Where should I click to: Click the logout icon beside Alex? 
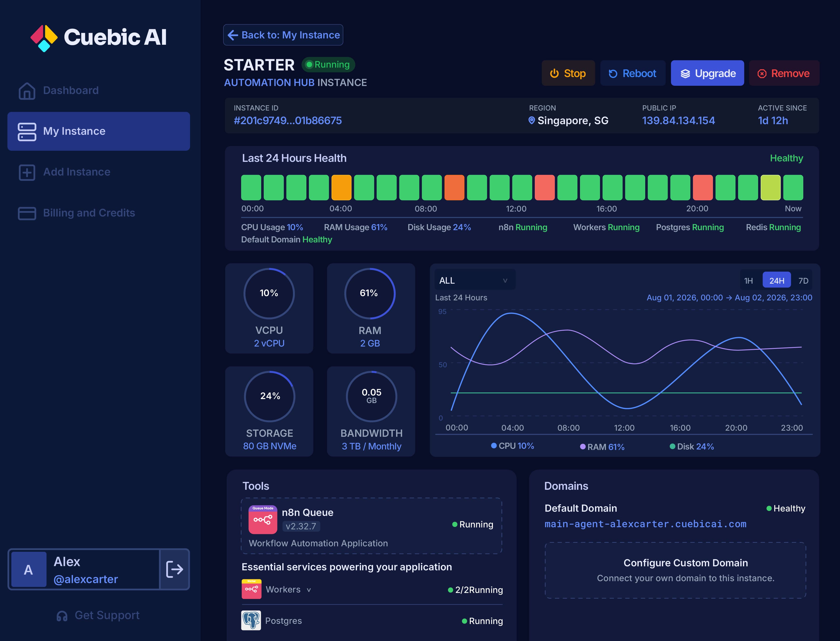pyautogui.click(x=175, y=569)
